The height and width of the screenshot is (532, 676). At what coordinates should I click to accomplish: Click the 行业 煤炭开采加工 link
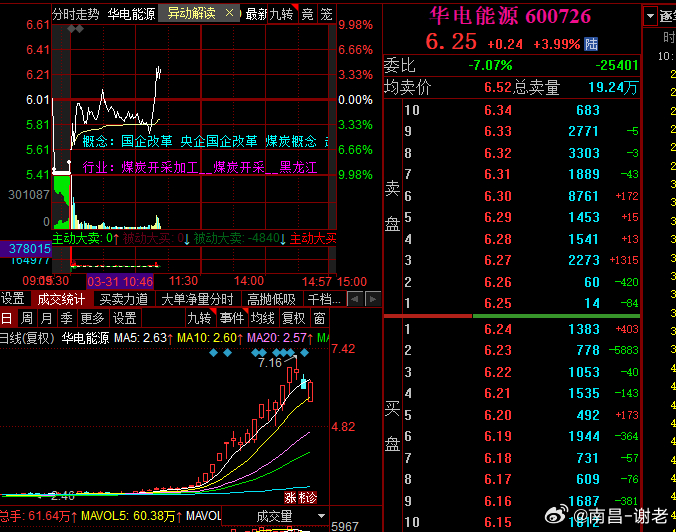[140, 167]
